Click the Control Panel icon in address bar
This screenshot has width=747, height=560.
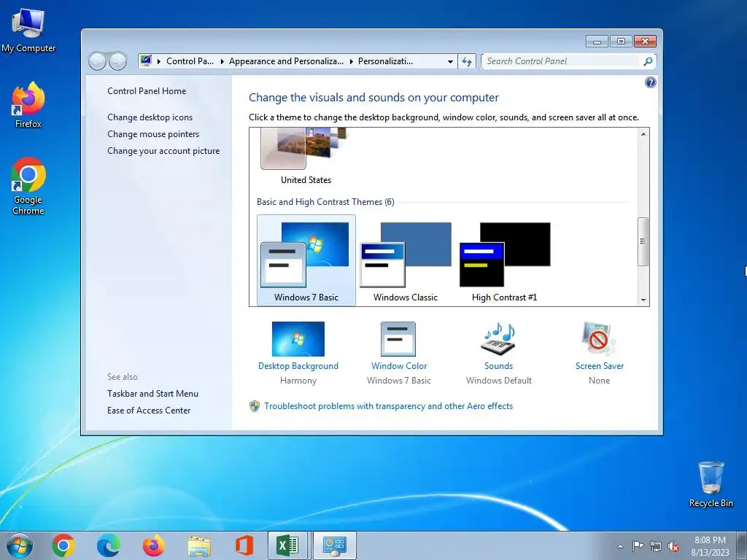tap(146, 61)
